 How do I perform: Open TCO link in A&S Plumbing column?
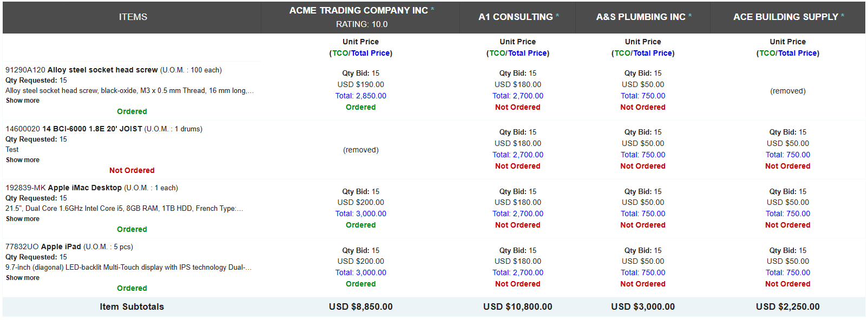click(622, 53)
